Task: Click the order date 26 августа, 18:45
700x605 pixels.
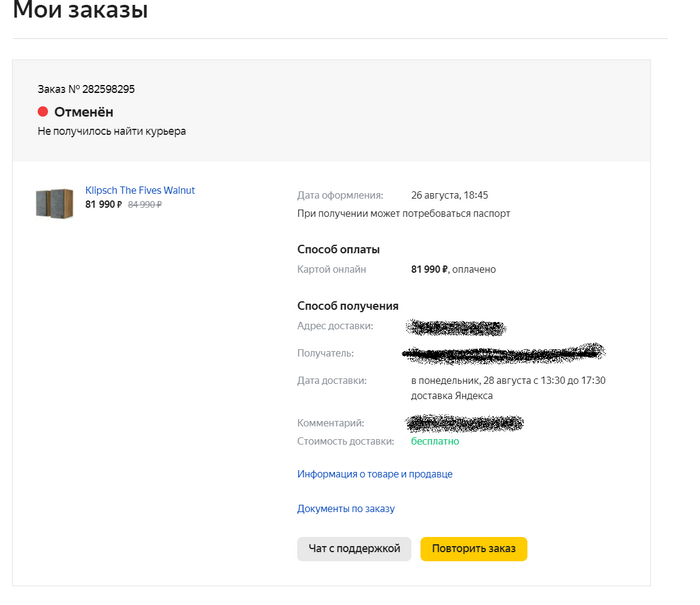Action: (x=449, y=195)
